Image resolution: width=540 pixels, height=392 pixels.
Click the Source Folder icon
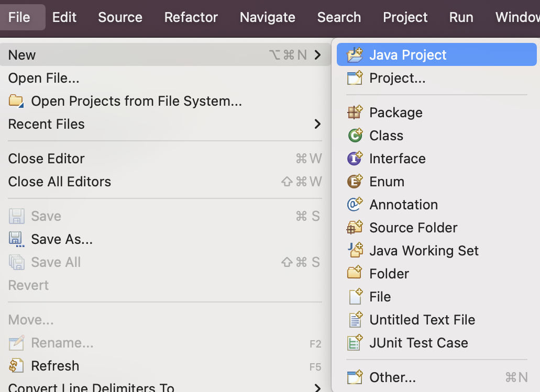click(x=355, y=228)
